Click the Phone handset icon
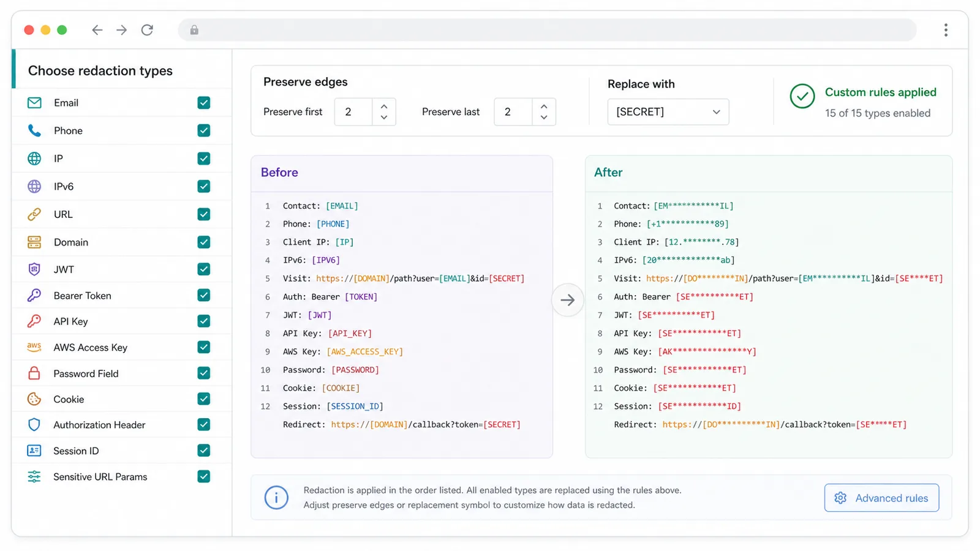Image resolution: width=980 pixels, height=551 pixels. point(34,130)
